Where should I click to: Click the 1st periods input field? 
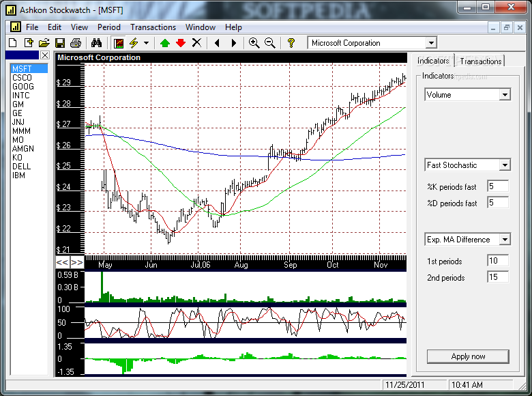pos(498,261)
